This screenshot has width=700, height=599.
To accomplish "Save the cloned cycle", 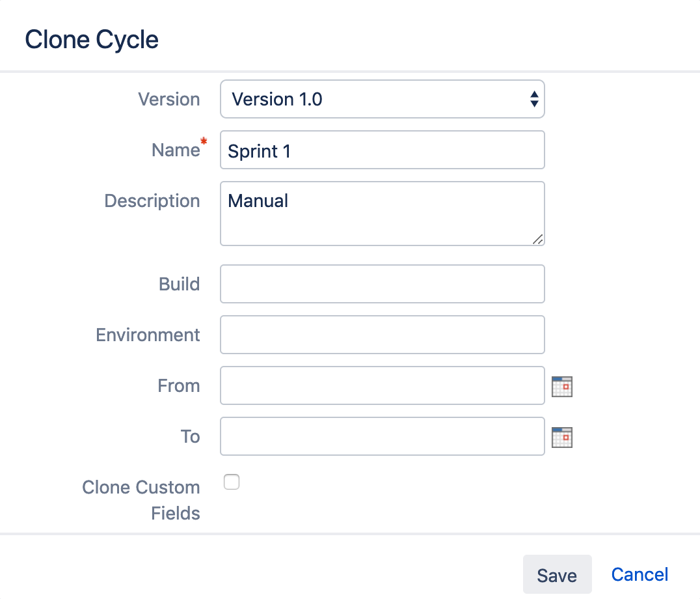I will [557, 574].
